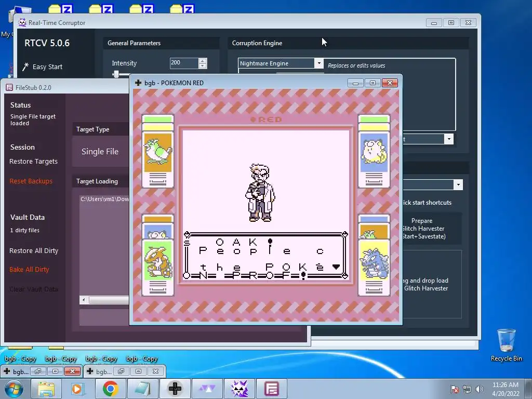Click the FileStub title bar icon
The image size is (532, 399).
[9, 87]
